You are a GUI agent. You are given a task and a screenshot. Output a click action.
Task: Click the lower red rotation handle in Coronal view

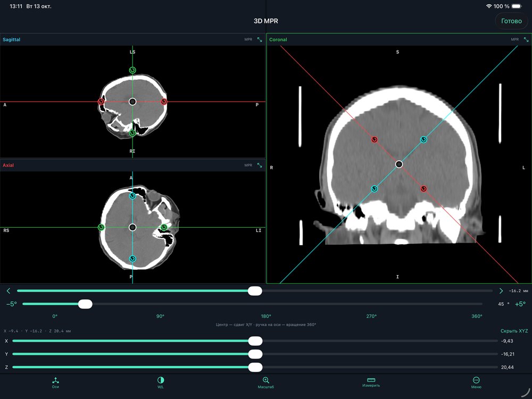[x=423, y=189]
